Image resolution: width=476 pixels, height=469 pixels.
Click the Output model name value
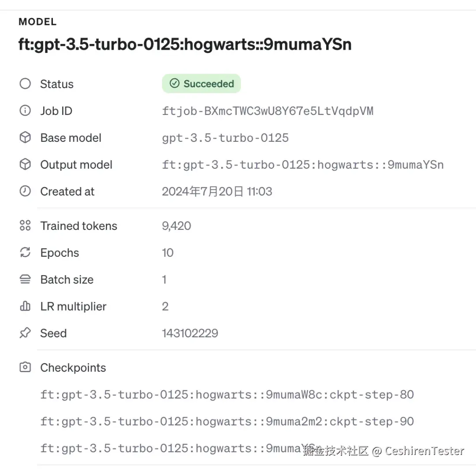(303, 165)
